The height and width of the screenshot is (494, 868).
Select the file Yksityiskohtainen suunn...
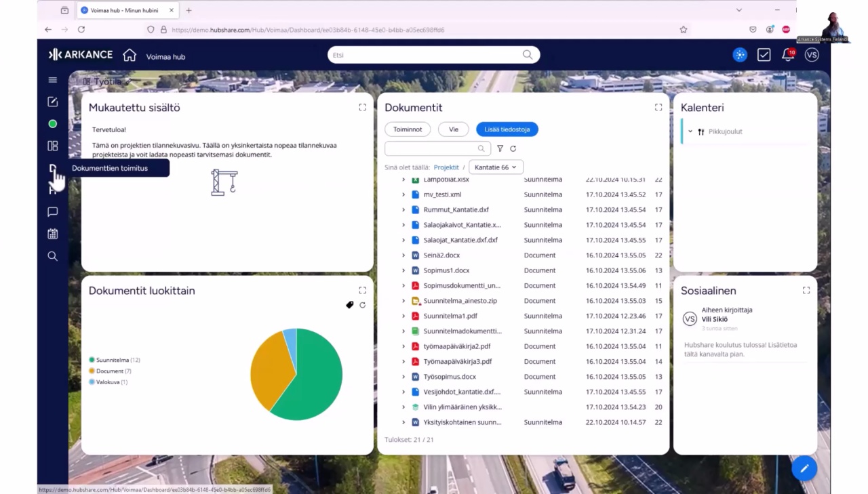tap(462, 422)
